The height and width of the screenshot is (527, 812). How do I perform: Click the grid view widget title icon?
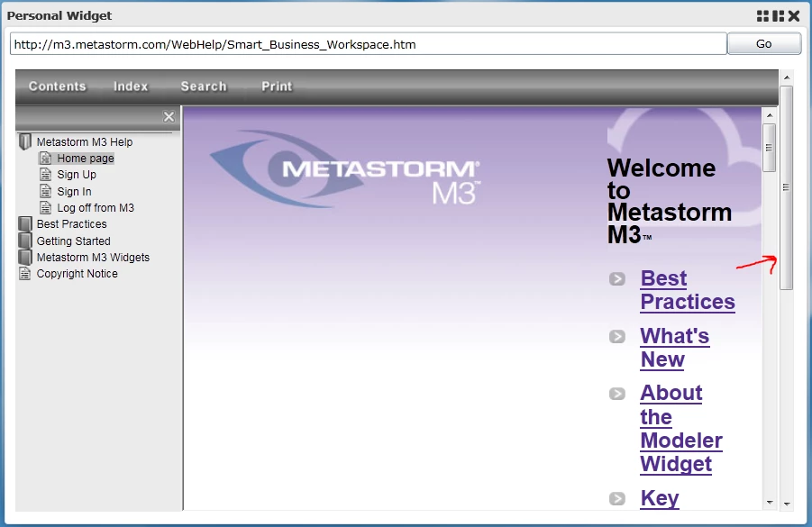762,16
